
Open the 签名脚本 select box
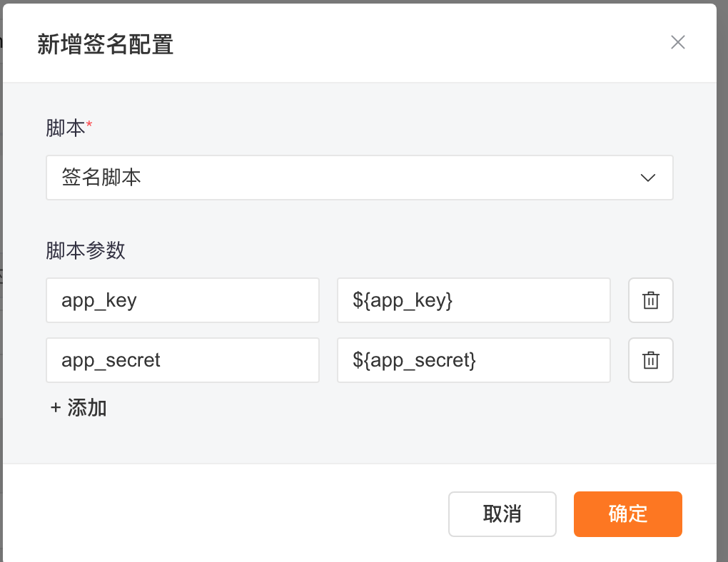pos(359,178)
